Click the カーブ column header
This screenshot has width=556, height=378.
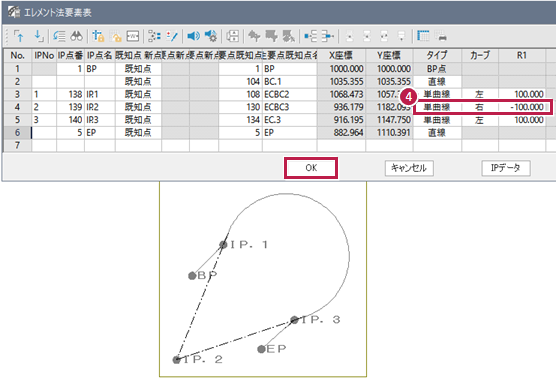(x=480, y=56)
